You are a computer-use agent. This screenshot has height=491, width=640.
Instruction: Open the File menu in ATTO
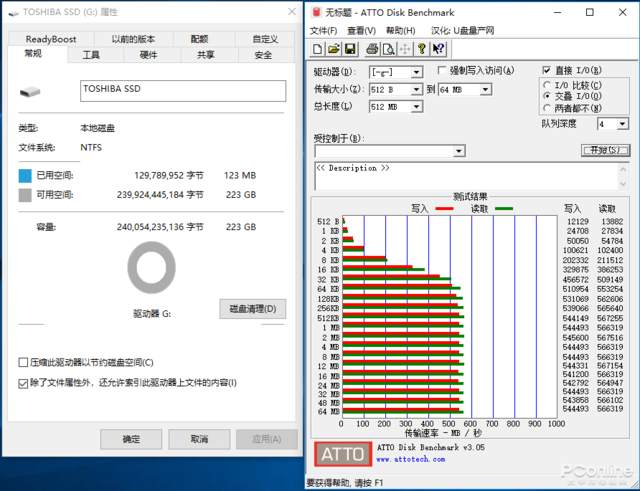coord(324,31)
